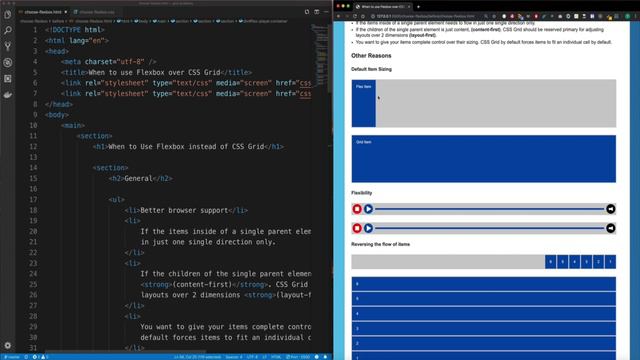Click the browser back arrow
The image size is (640, 360).
(x=338, y=16)
